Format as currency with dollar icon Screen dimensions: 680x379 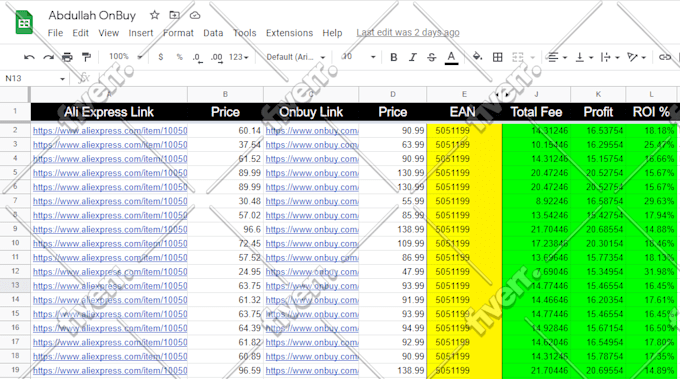(161, 57)
